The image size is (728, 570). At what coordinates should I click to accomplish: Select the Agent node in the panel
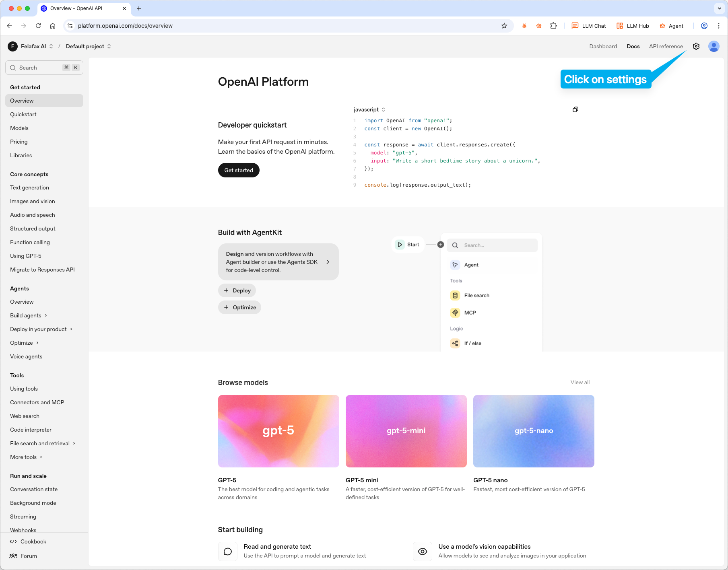(471, 265)
